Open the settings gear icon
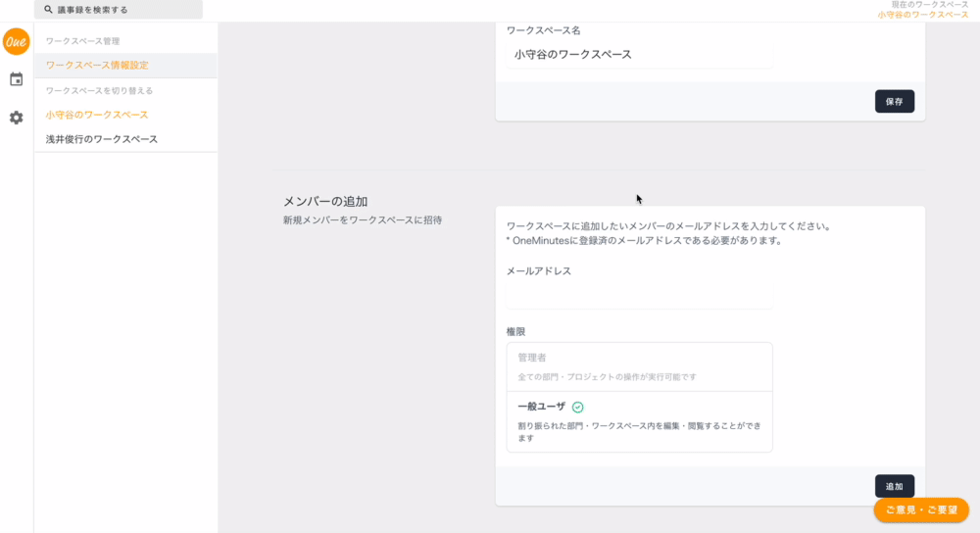This screenshot has height=533, width=980. [17, 118]
